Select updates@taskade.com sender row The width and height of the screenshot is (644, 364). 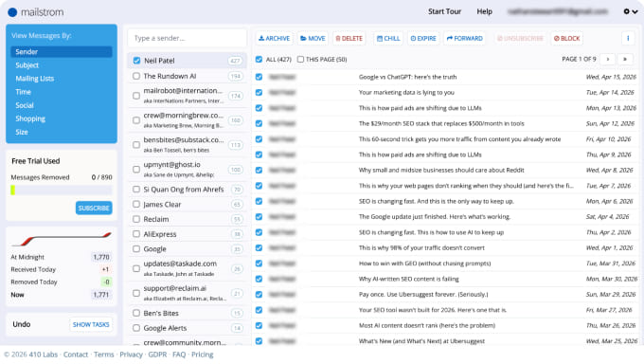point(187,268)
